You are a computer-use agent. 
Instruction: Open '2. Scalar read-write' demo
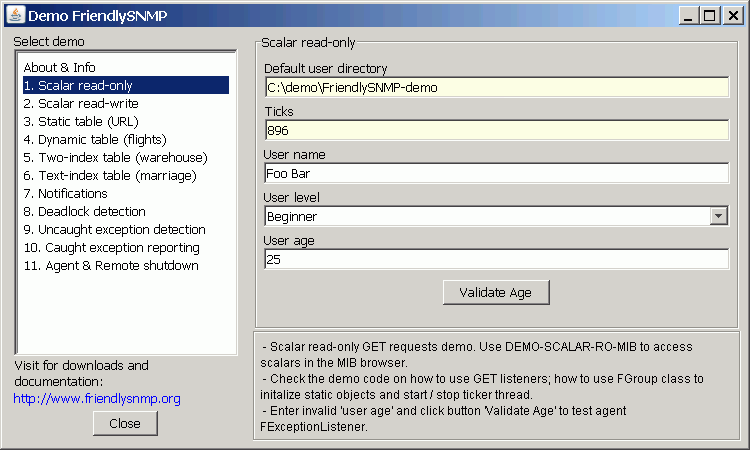126,103
